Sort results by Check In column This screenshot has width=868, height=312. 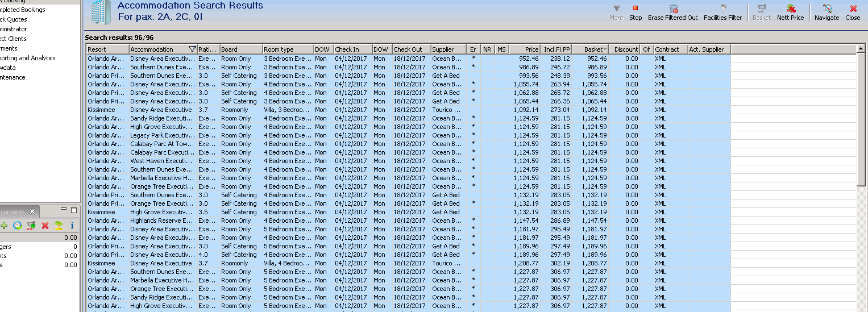point(353,49)
